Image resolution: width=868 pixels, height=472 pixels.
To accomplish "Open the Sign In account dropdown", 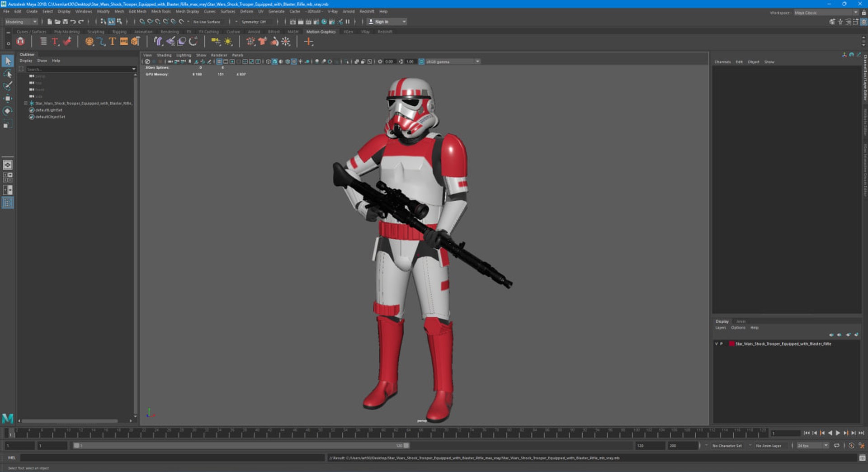I will pyautogui.click(x=404, y=22).
